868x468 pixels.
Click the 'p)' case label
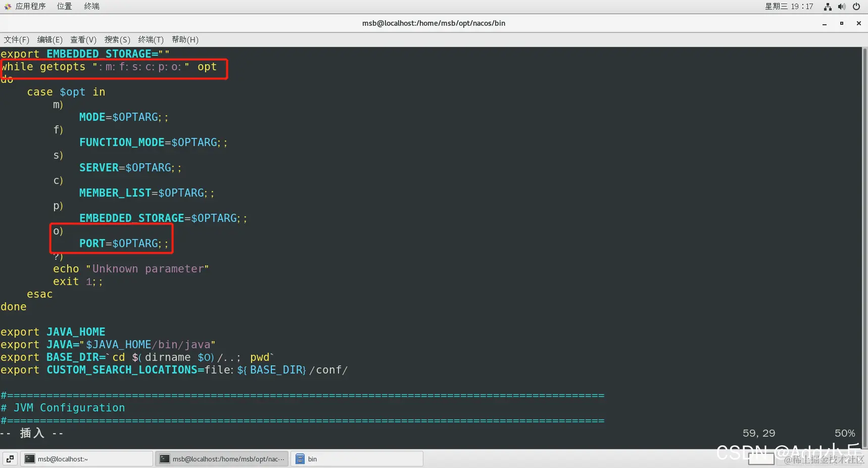58,206
